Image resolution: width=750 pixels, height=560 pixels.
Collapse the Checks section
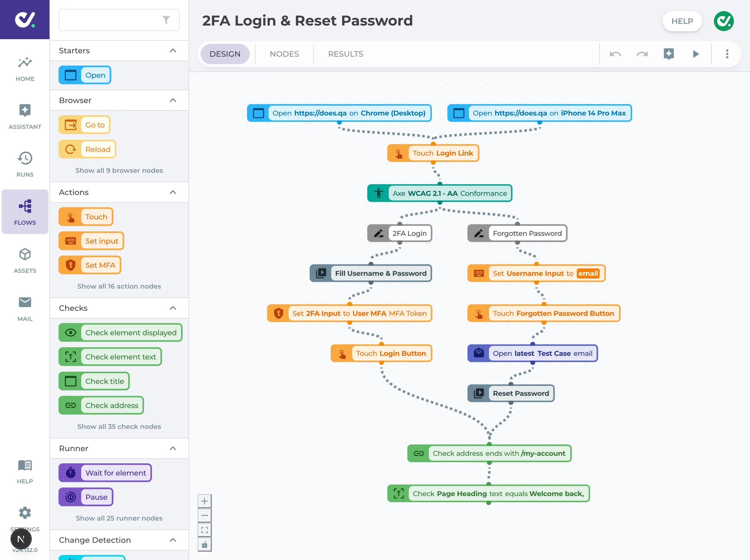pyautogui.click(x=173, y=308)
